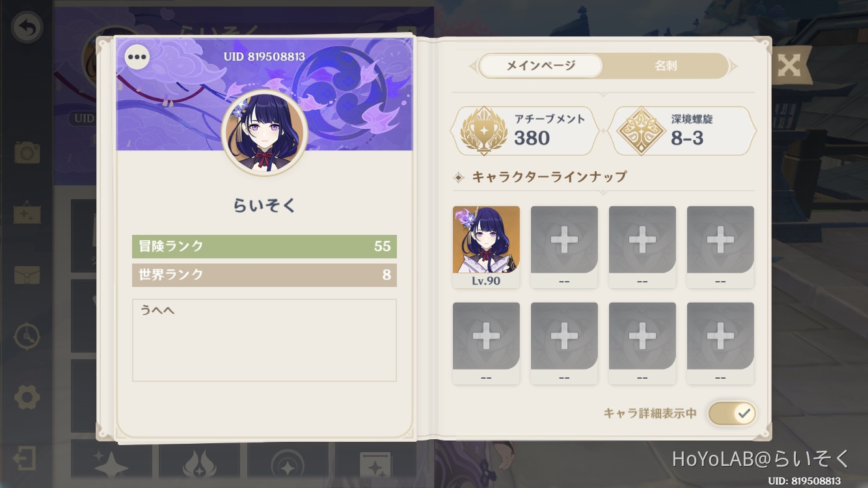This screenshot has height=488, width=868.
Task: Click the signature text box うへへ
Action: 264,340
